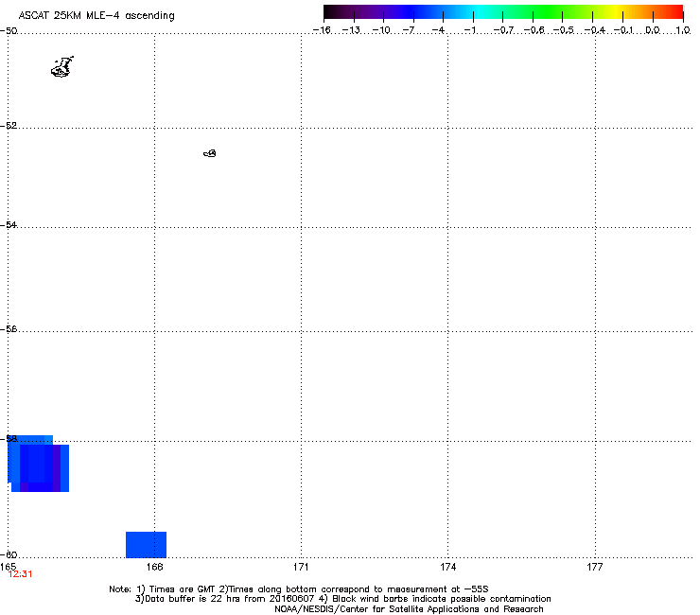Image resolution: width=700 pixels, height=615 pixels.
Task: Click the small island outline below -52 latitude
Action: click(x=210, y=153)
